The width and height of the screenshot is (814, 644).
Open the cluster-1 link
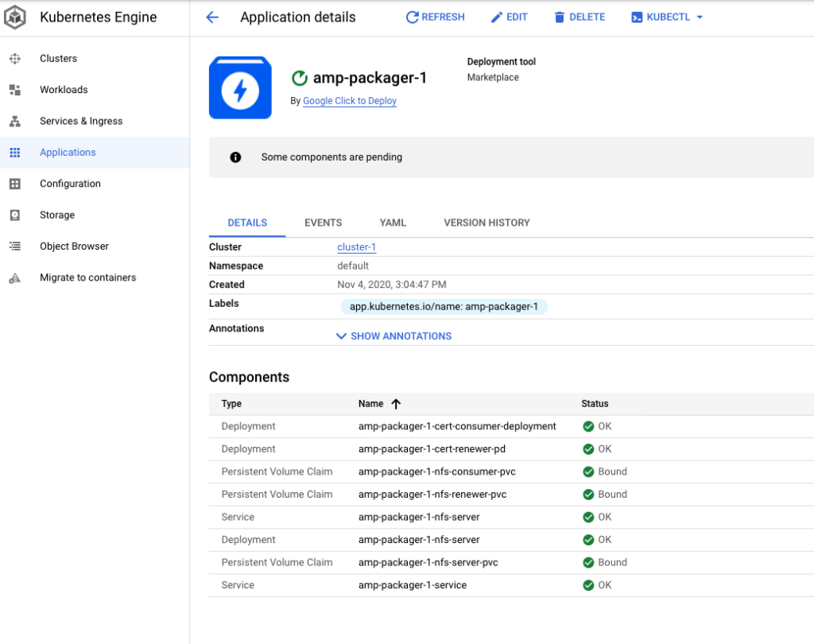pos(357,247)
